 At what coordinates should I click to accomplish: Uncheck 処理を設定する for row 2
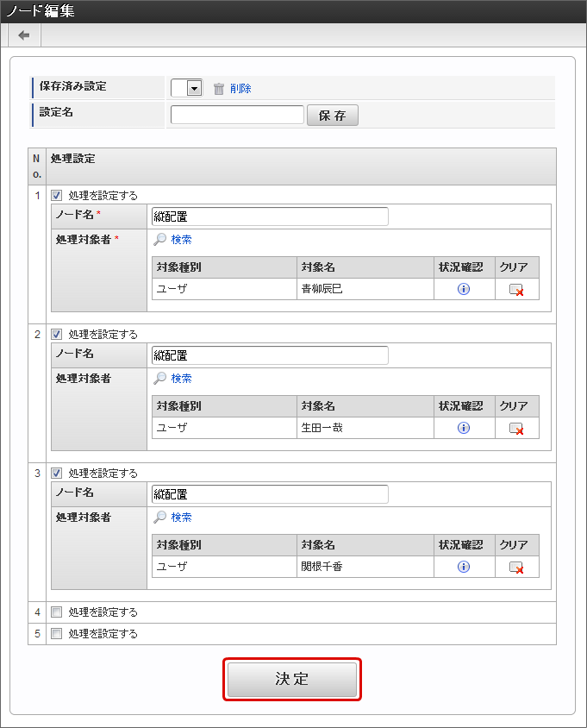point(57,334)
